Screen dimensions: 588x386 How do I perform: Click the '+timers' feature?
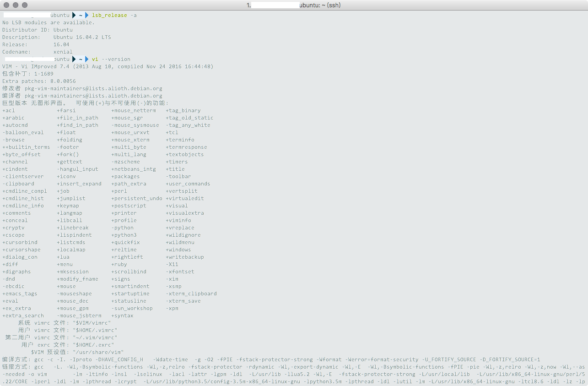pyautogui.click(x=177, y=162)
